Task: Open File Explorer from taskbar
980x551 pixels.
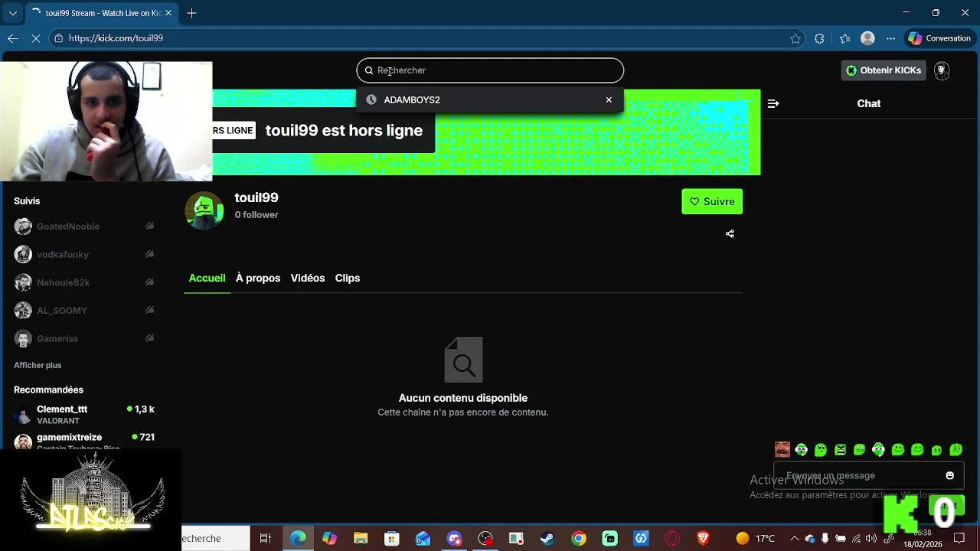Action: click(x=361, y=539)
